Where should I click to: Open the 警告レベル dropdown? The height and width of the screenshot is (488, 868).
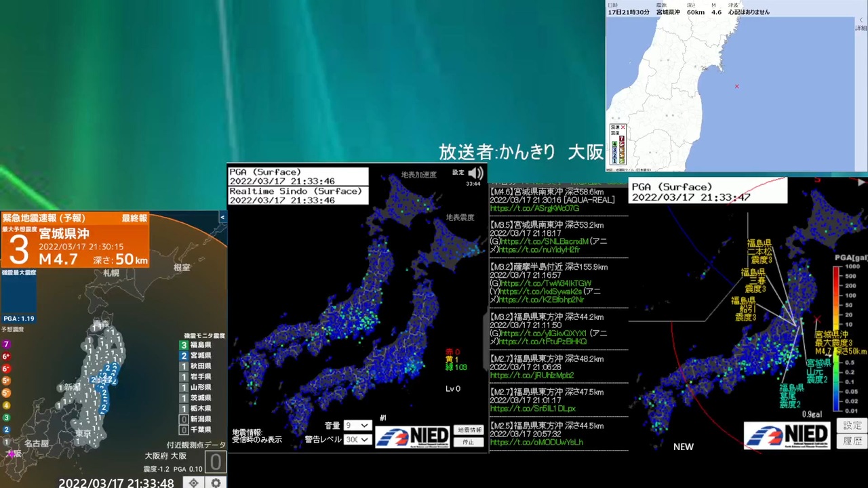357,439
